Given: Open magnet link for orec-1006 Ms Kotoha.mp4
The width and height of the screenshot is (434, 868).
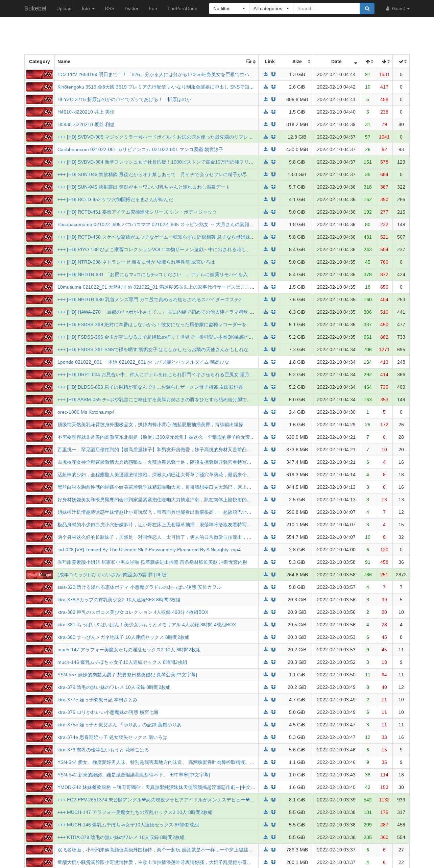Looking at the screenshot, I should (273, 412).
